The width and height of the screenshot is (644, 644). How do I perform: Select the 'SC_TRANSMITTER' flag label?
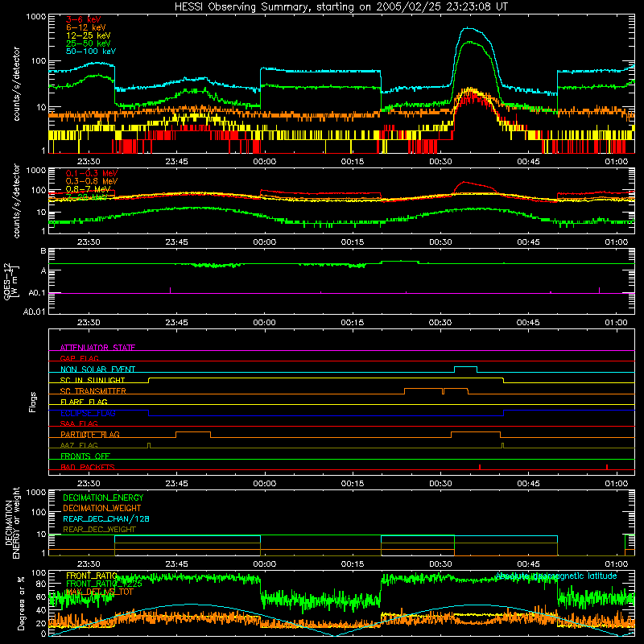pyautogui.click(x=93, y=391)
